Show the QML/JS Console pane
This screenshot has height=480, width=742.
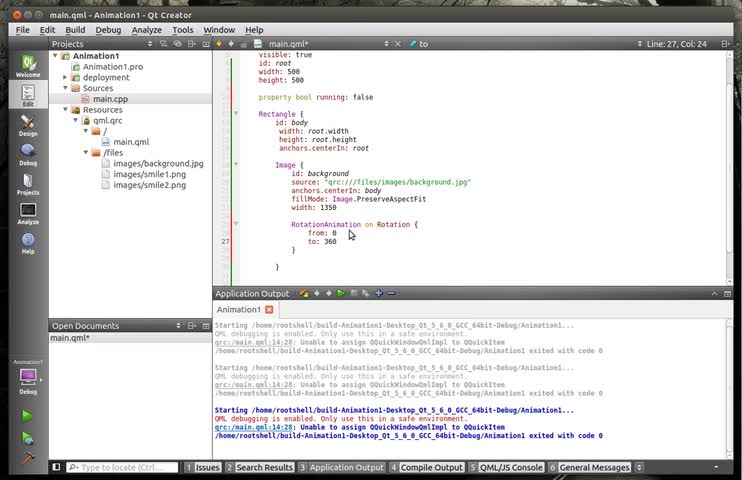(x=506, y=467)
